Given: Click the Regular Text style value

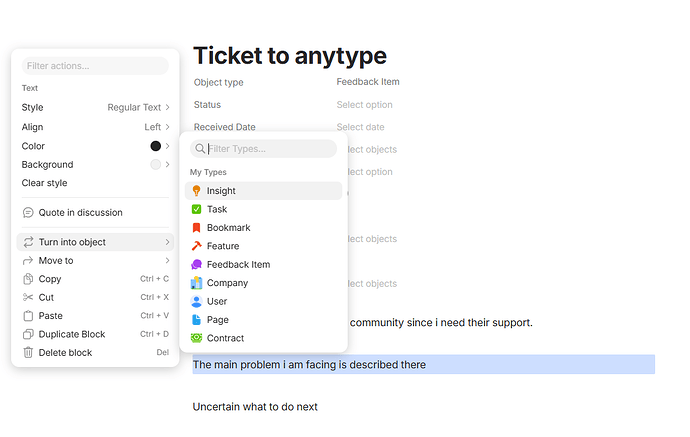Looking at the screenshot, I should 134,107.
